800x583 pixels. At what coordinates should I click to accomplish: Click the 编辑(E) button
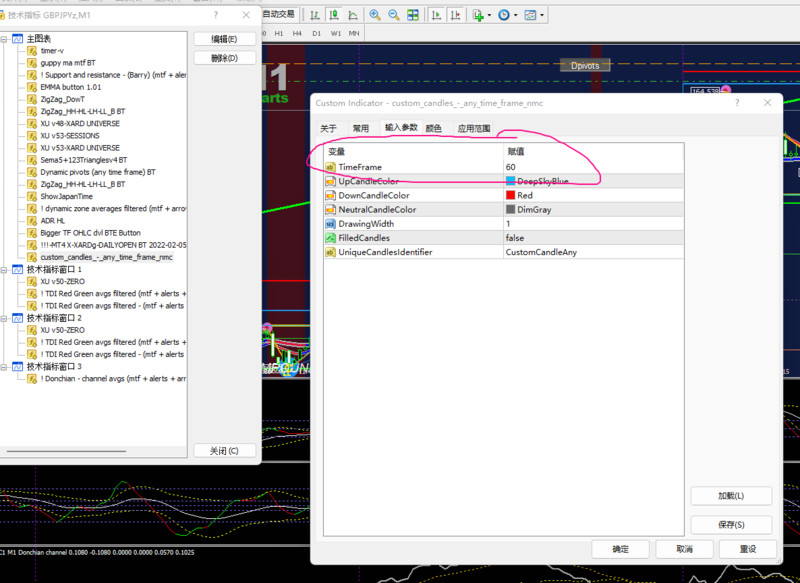click(224, 39)
